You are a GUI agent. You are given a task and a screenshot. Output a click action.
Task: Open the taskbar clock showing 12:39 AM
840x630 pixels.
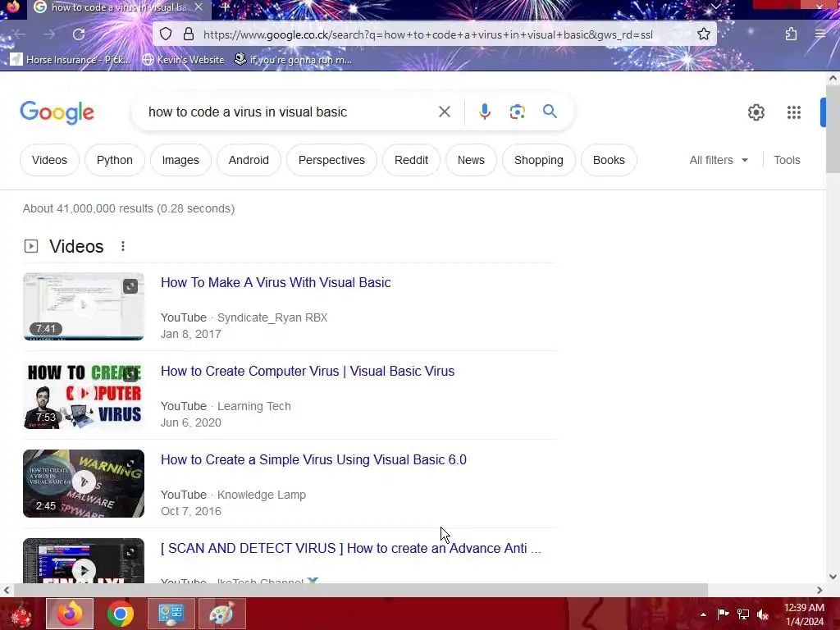tap(804, 614)
